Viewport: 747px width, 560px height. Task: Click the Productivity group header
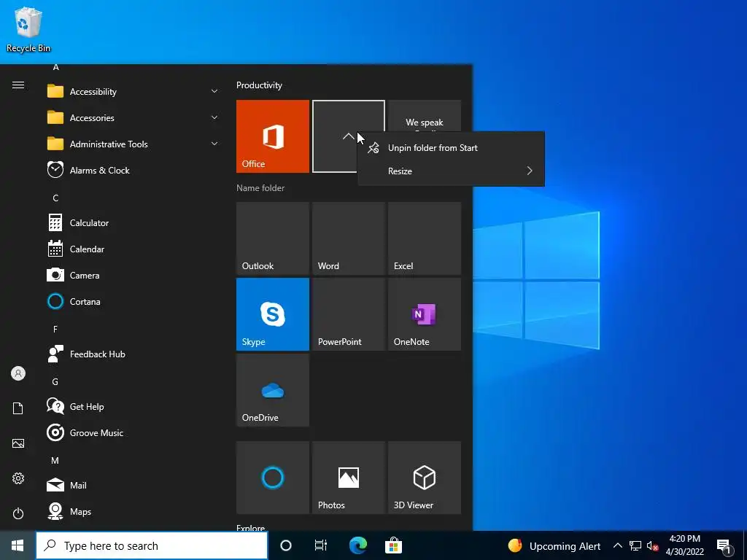[259, 85]
